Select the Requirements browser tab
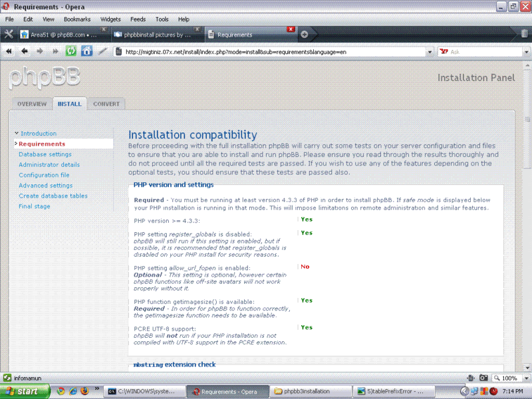 point(251,35)
